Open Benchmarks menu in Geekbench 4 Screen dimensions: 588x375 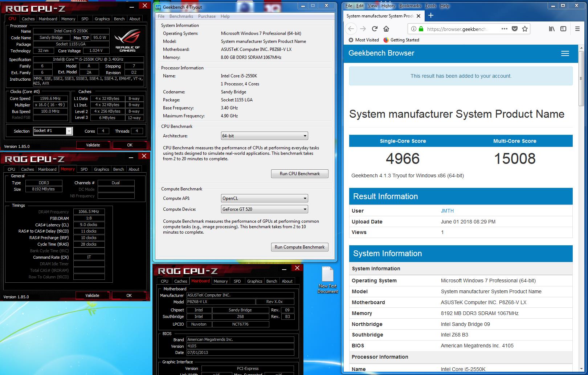coord(181,16)
